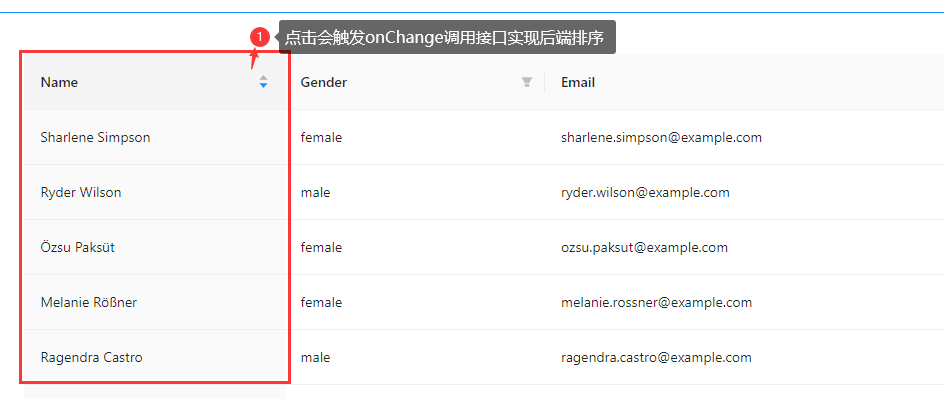Select the Özsu Paksüt name cell
Viewport: 944px width, 399px height.
155,247
